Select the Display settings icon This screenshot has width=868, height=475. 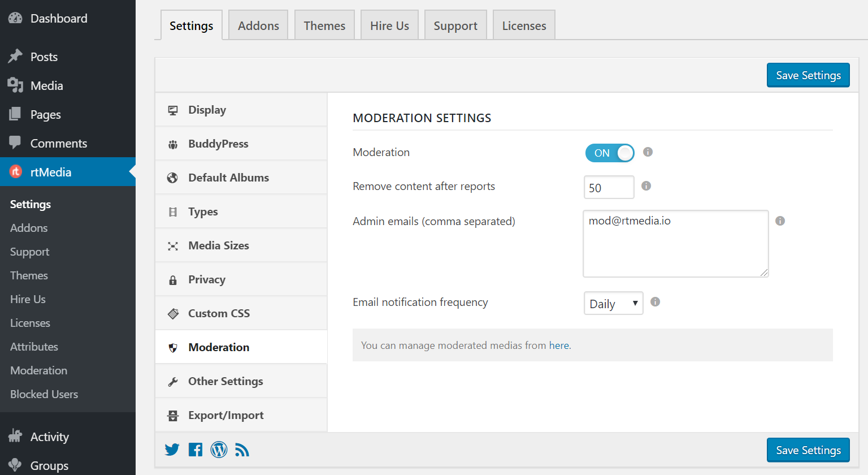tap(173, 109)
